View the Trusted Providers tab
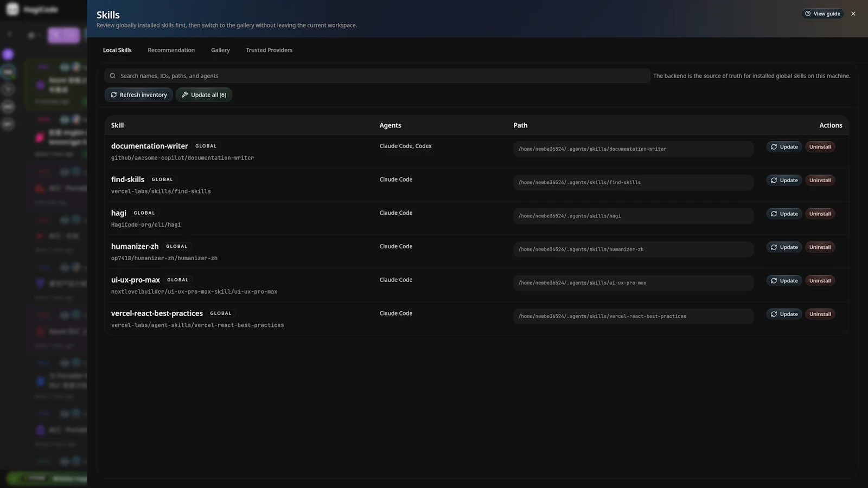 (x=269, y=50)
